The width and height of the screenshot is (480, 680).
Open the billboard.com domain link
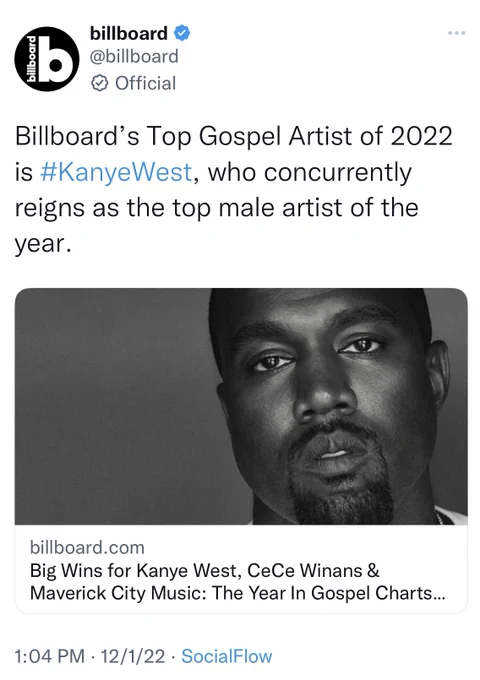87,548
